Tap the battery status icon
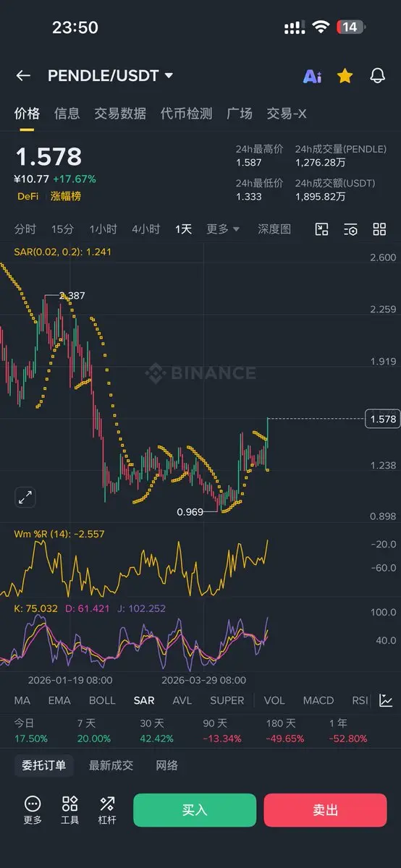The width and height of the screenshot is (401, 868). [350, 27]
